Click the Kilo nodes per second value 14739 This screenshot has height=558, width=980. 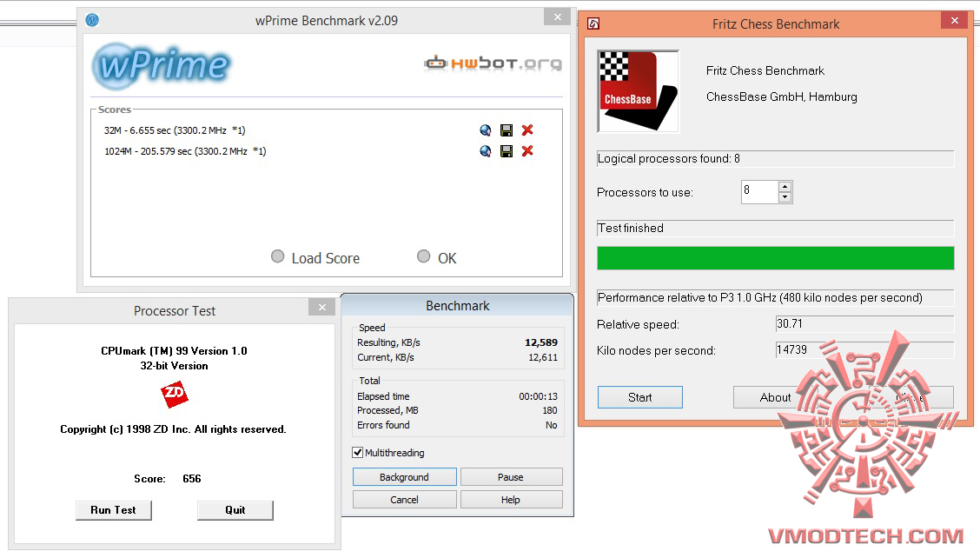(x=864, y=349)
